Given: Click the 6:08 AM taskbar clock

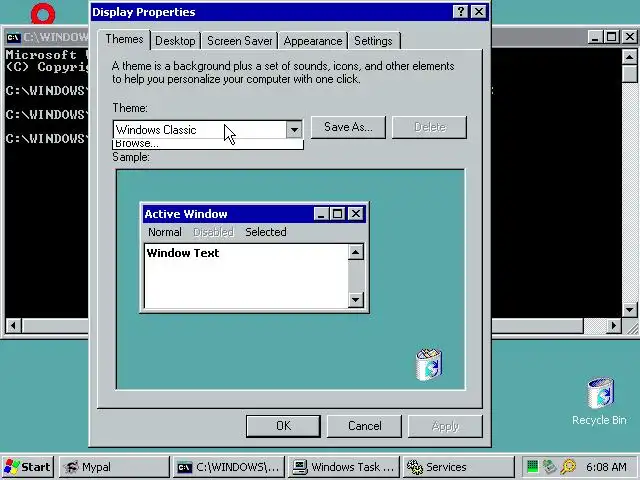Looking at the screenshot, I should (x=607, y=467).
